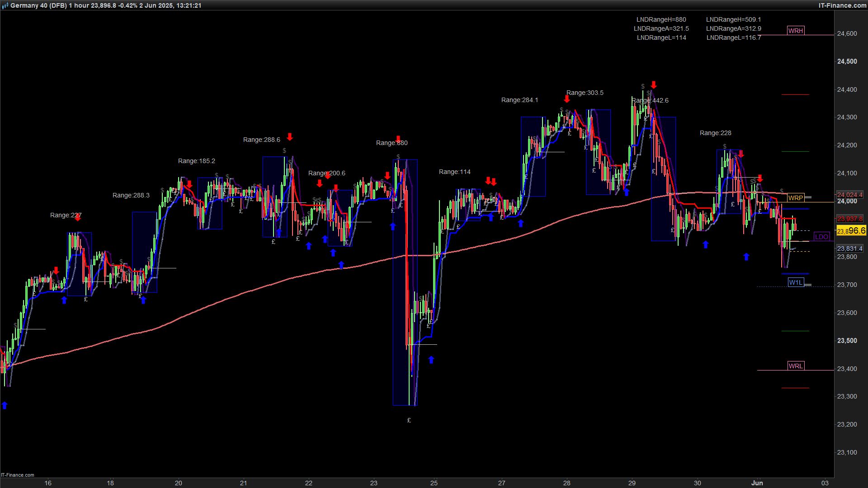Click the £ symbol below the lowest candle wick

(409, 420)
